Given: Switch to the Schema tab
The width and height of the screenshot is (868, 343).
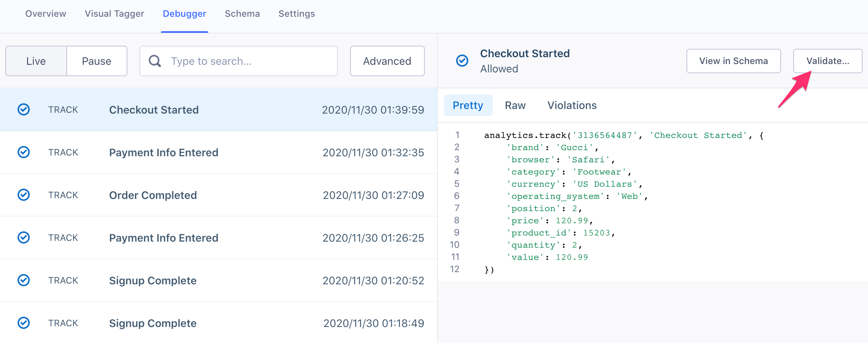Looking at the screenshot, I should [242, 14].
